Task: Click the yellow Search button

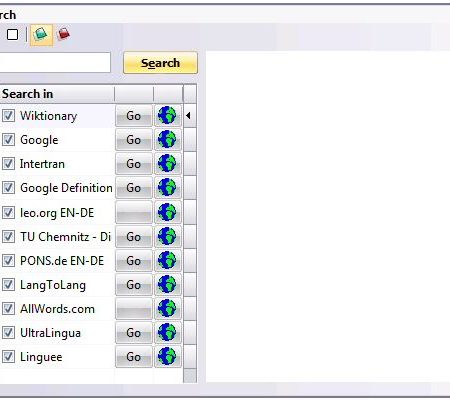Action: pyautogui.click(x=160, y=63)
